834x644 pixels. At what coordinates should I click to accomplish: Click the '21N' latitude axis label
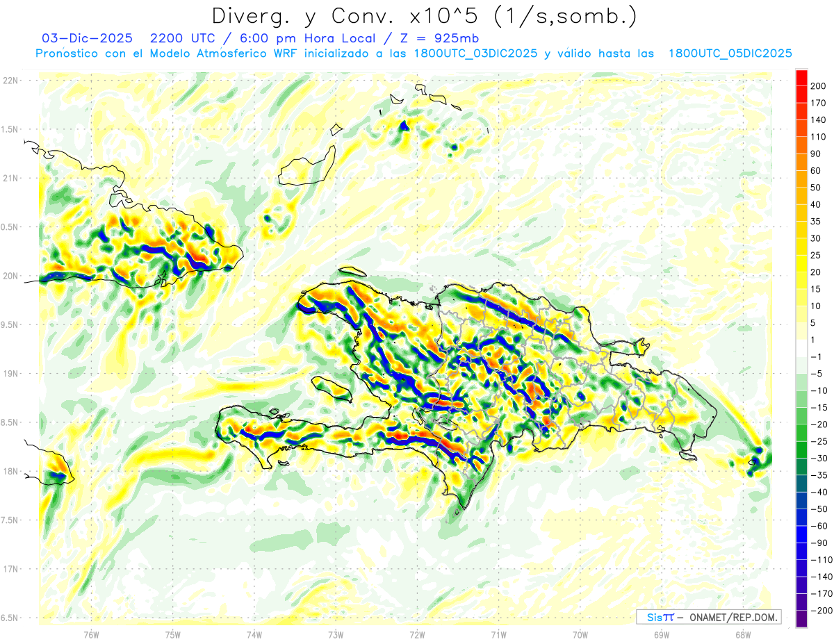[x=9, y=178]
